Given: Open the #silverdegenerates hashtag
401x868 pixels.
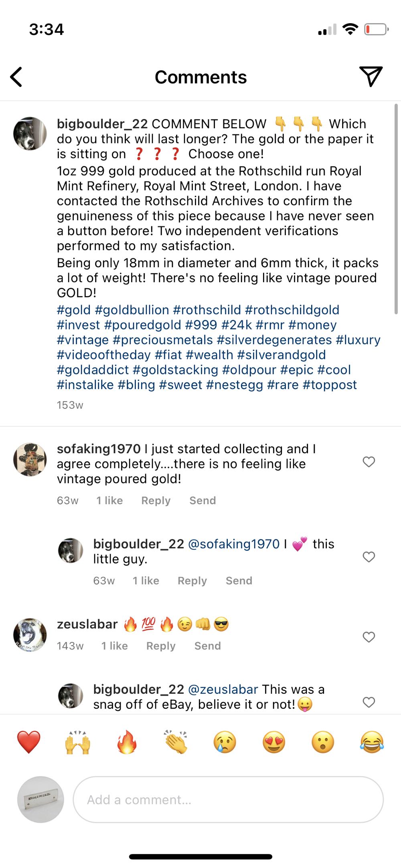Looking at the screenshot, I should coord(274,340).
